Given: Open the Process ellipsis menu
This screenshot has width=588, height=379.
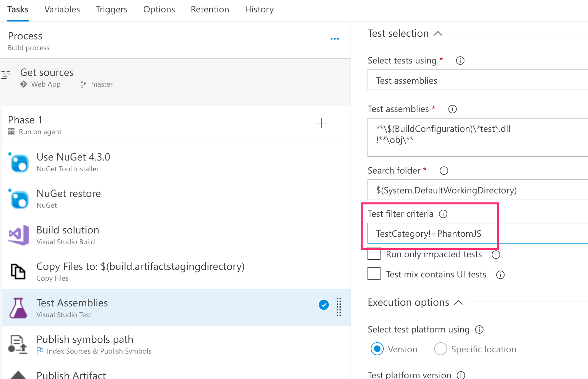Looking at the screenshot, I should (335, 39).
